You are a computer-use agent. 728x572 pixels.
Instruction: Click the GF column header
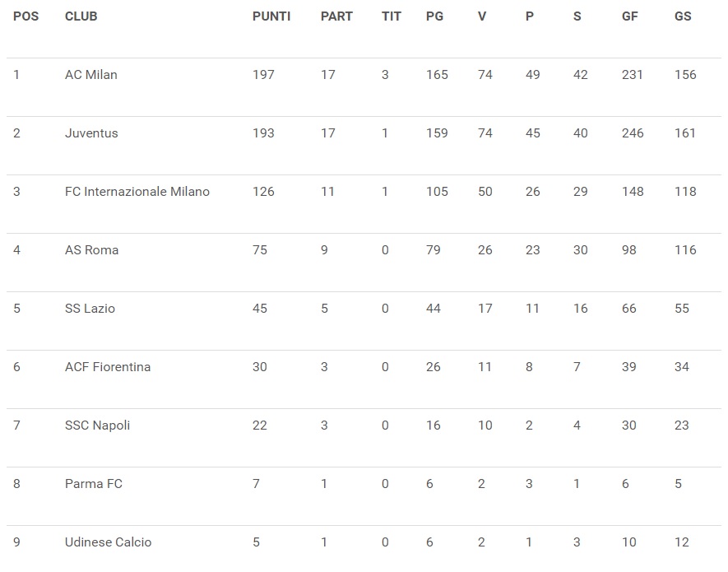[629, 16]
